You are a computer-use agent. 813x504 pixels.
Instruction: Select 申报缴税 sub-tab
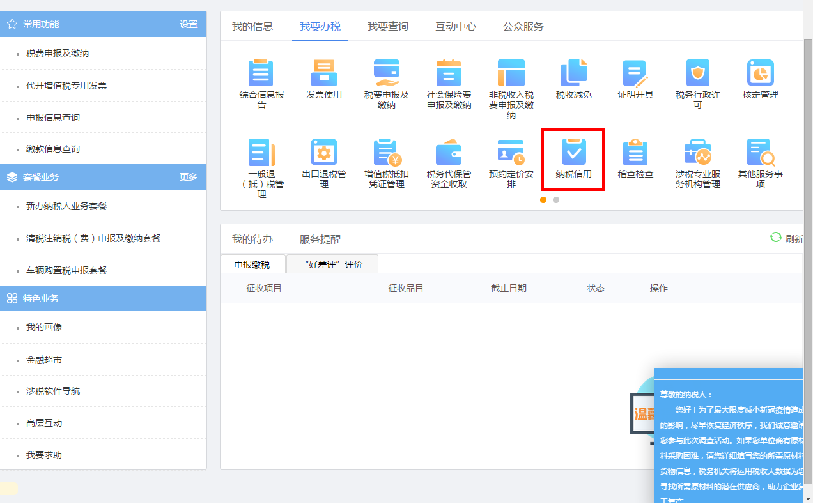point(252,264)
